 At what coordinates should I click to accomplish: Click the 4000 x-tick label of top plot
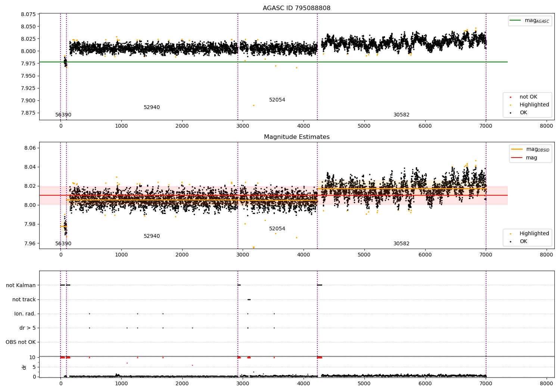coord(304,126)
